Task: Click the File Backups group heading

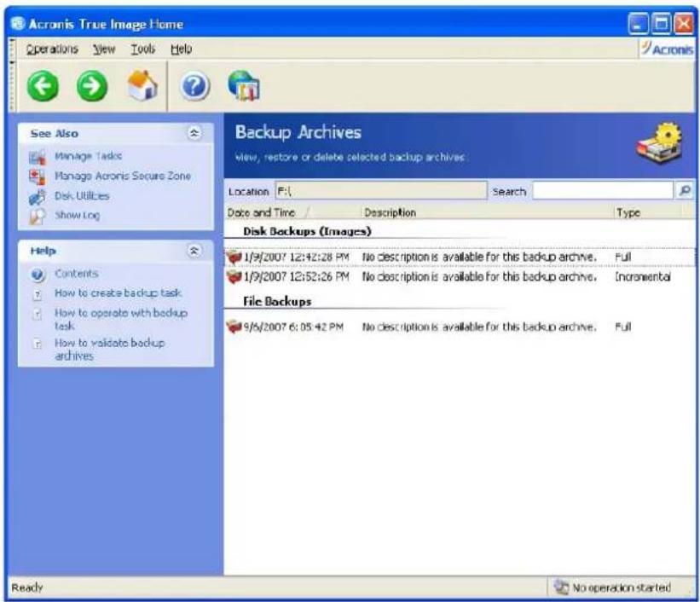Action: pyautogui.click(x=277, y=302)
